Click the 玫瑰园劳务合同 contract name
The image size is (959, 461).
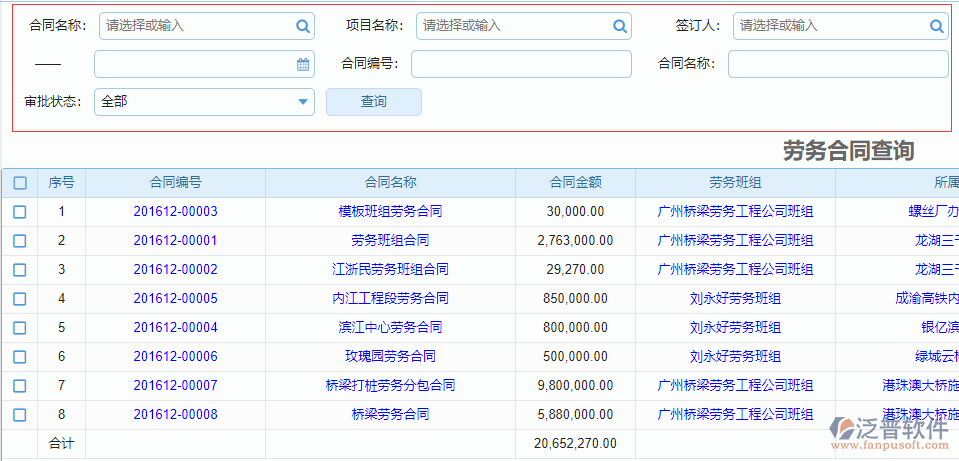coord(390,357)
